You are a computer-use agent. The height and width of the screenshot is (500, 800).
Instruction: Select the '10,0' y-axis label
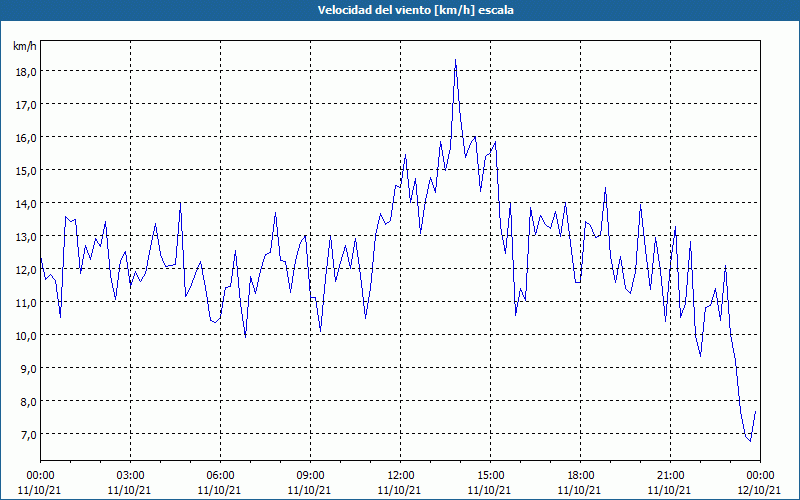26,336
